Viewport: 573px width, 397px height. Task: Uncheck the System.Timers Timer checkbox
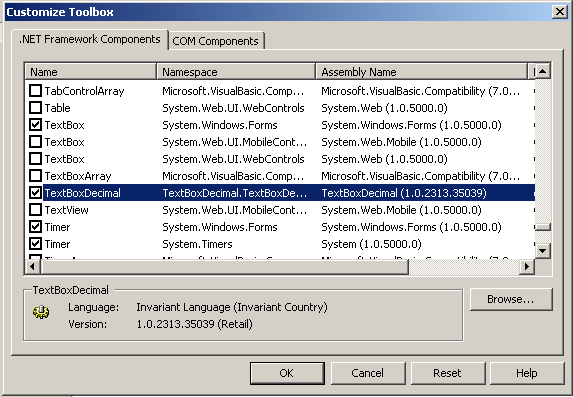coord(35,244)
